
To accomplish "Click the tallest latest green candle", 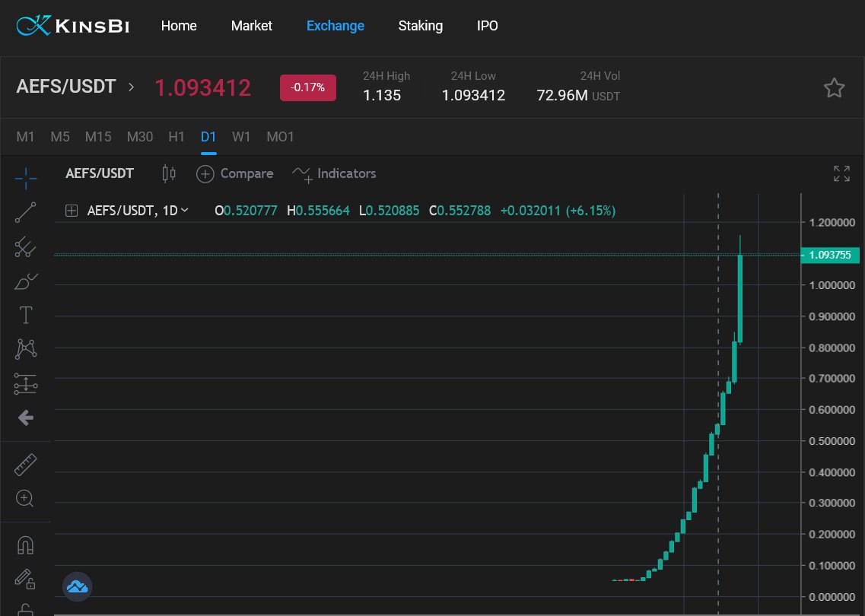I will point(739,298).
